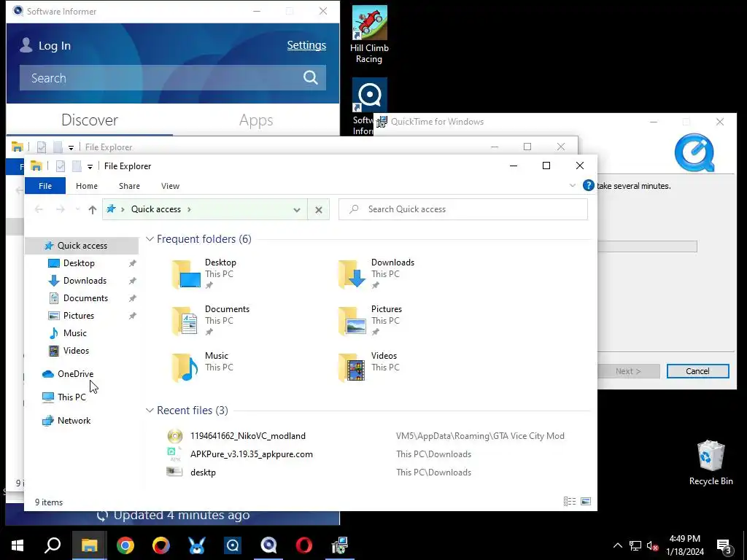
Task: Click muted volume icon in system tray
Action: point(652,545)
